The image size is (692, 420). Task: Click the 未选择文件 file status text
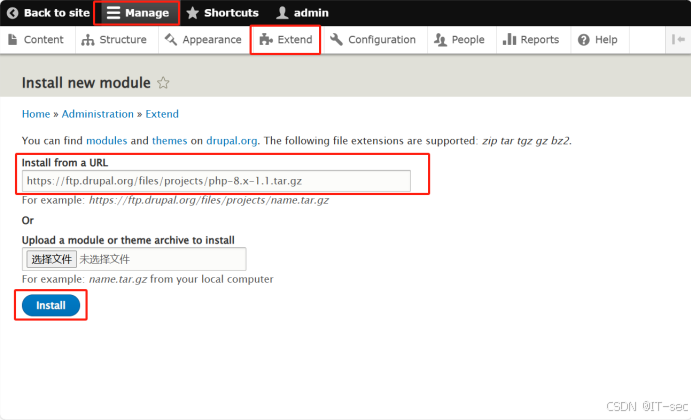point(105,259)
